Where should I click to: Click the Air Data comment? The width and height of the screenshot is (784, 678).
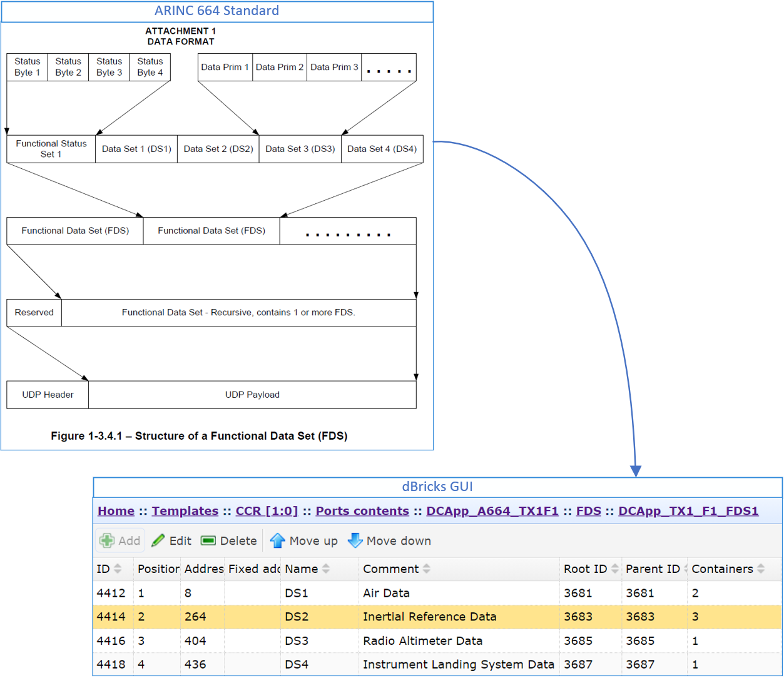(386, 593)
